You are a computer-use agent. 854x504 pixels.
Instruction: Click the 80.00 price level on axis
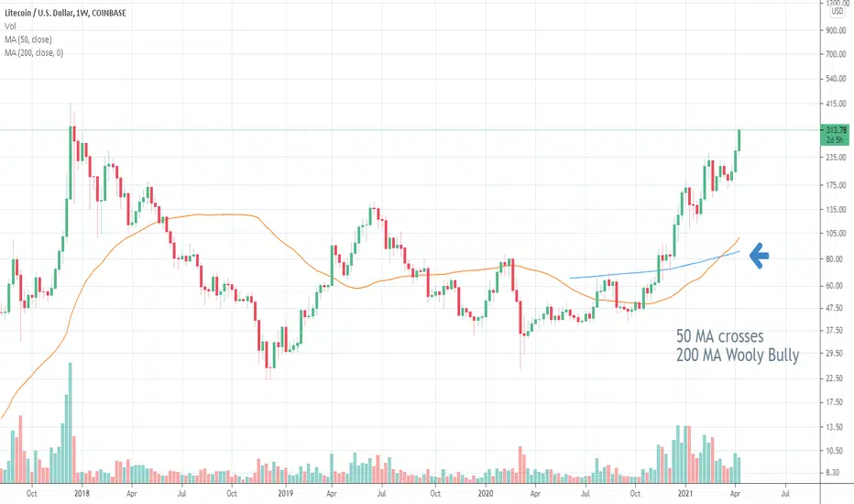pos(836,259)
